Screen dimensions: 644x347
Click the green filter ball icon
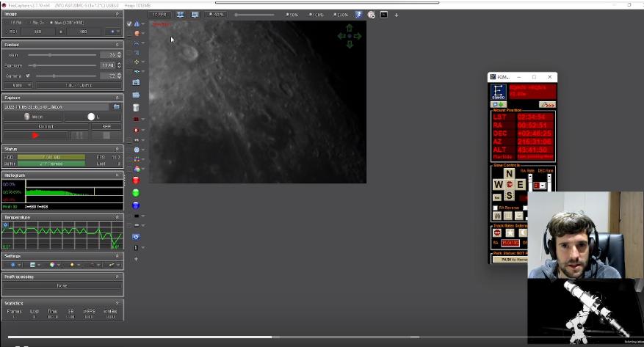tap(136, 193)
